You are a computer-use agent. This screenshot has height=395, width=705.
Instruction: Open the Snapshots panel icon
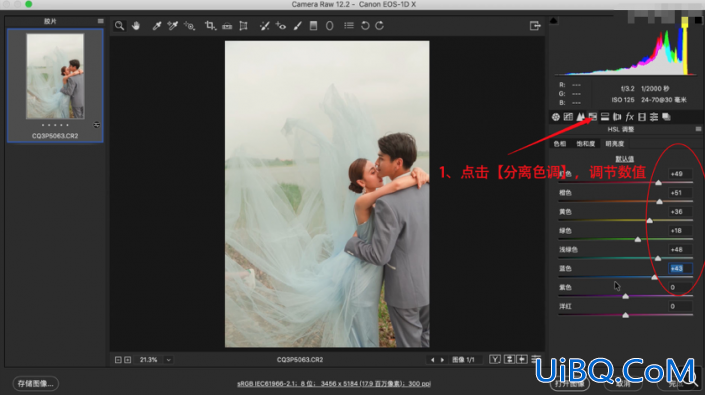pyautogui.click(x=666, y=117)
